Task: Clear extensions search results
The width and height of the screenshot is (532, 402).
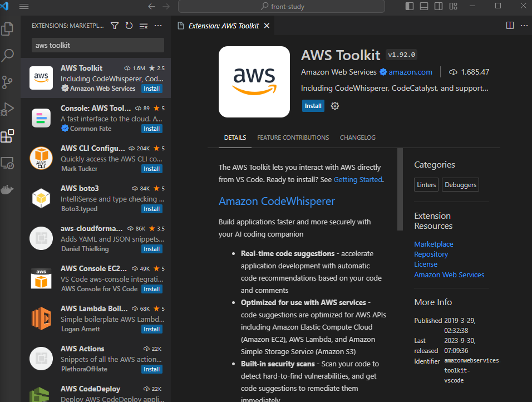Action: (x=144, y=26)
